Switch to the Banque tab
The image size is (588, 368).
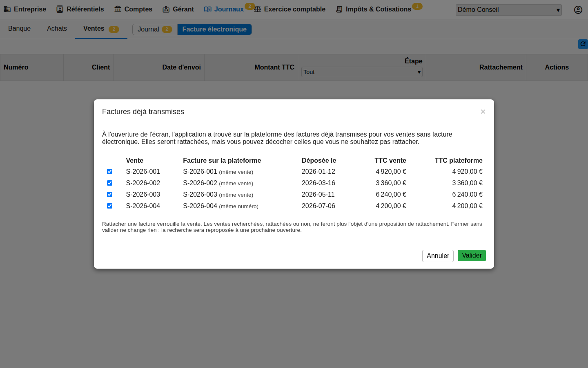20,29
